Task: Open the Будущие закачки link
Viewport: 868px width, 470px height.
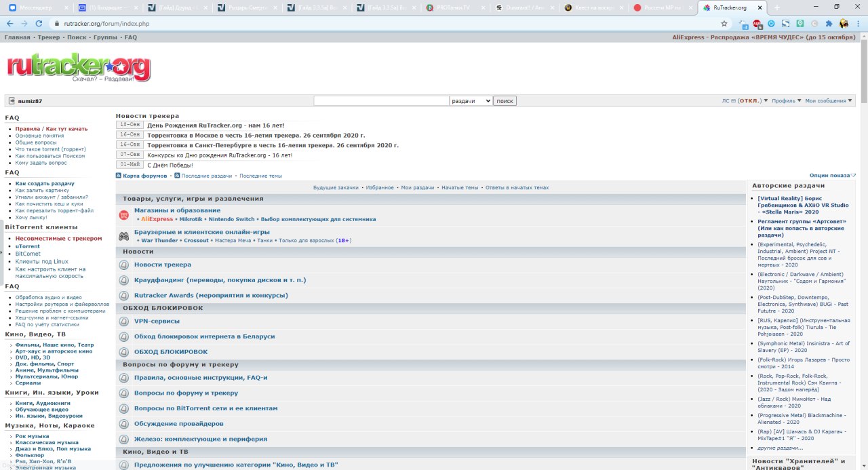Action: pyautogui.click(x=336, y=188)
